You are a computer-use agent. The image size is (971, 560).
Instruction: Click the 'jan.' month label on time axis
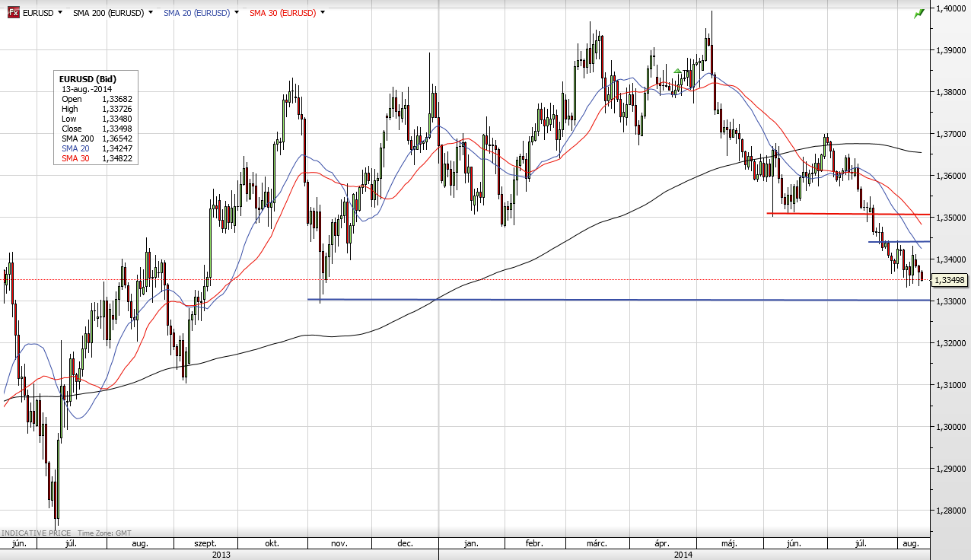pyautogui.click(x=471, y=544)
